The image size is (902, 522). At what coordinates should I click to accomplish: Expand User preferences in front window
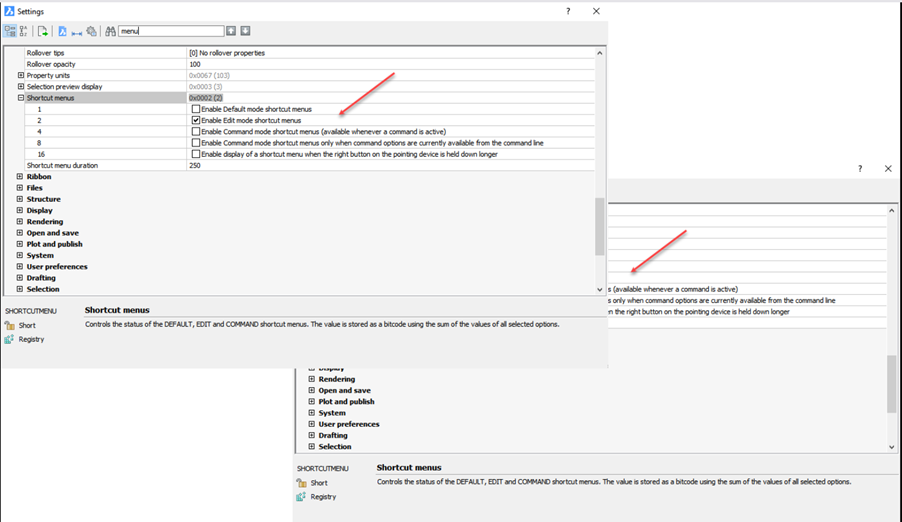pyautogui.click(x=20, y=266)
